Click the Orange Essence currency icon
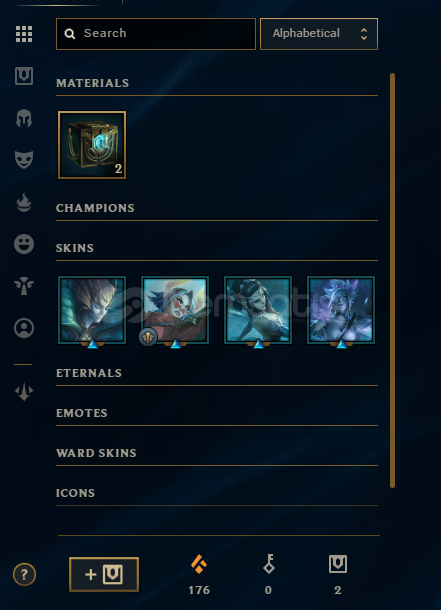The width and height of the screenshot is (441, 610). (x=199, y=564)
